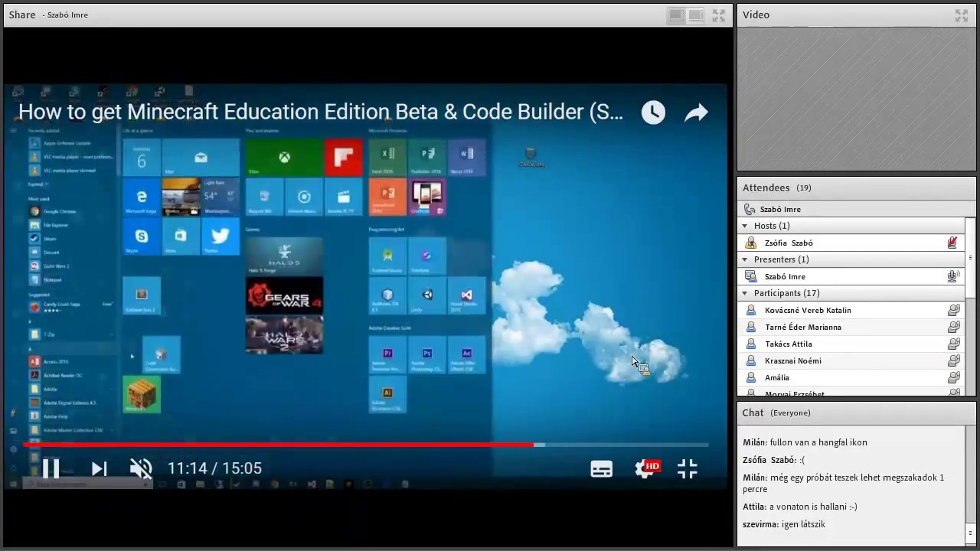The image size is (980, 551).
Task: Maximize the Share pod
Action: [x=718, y=15]
